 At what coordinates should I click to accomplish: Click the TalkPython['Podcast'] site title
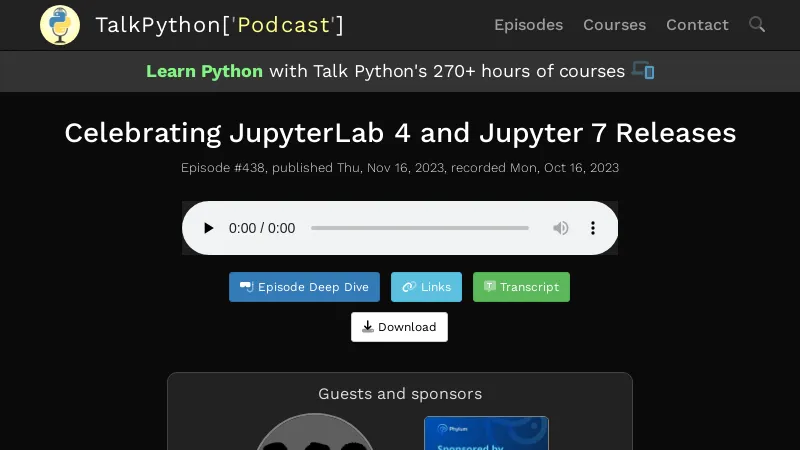[x=219, y=25]
